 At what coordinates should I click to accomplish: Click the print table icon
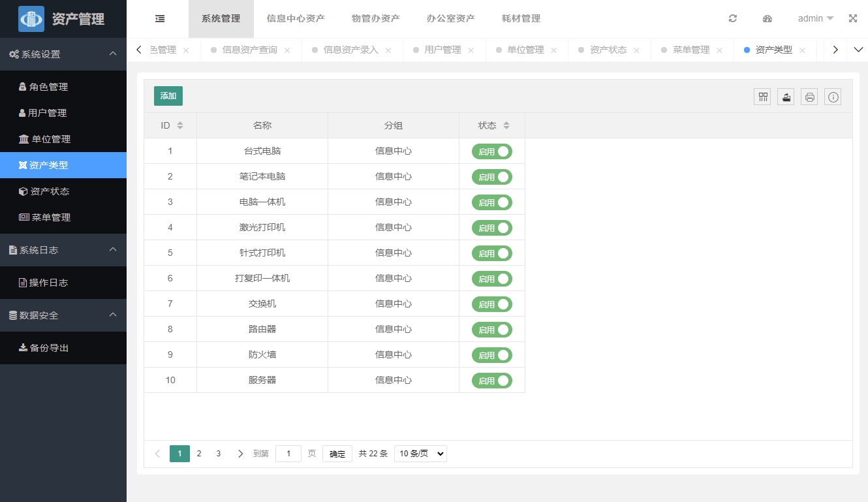click(809, 97)
